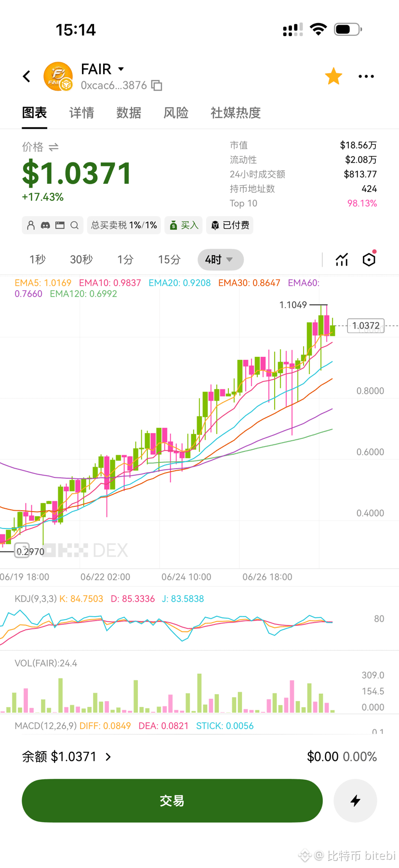Tap the 1.1049 high price label

[x=293, y=305]
